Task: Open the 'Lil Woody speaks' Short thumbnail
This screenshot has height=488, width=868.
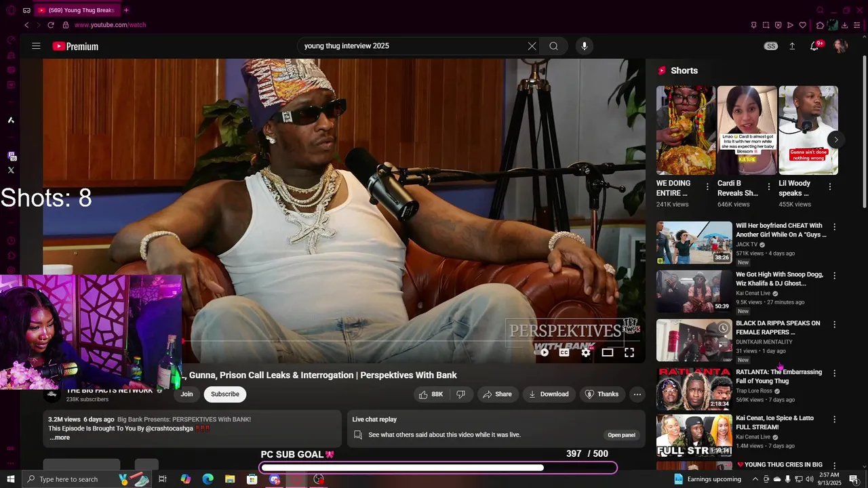Action: tap(808, 130)
